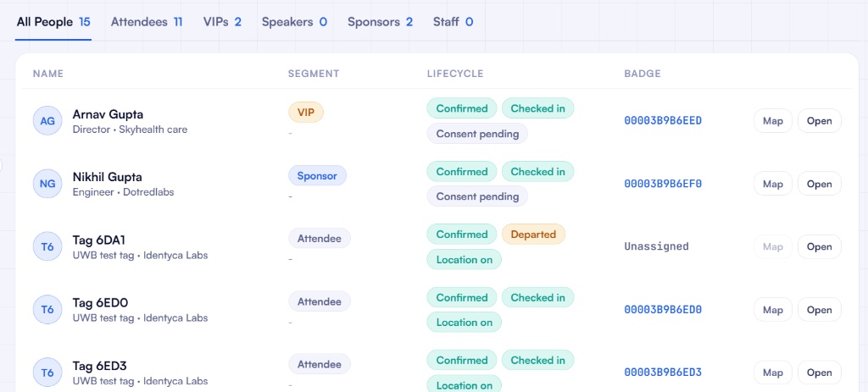Switch to the Attendees tab
The image size is (868, 392).
(147, 22)
